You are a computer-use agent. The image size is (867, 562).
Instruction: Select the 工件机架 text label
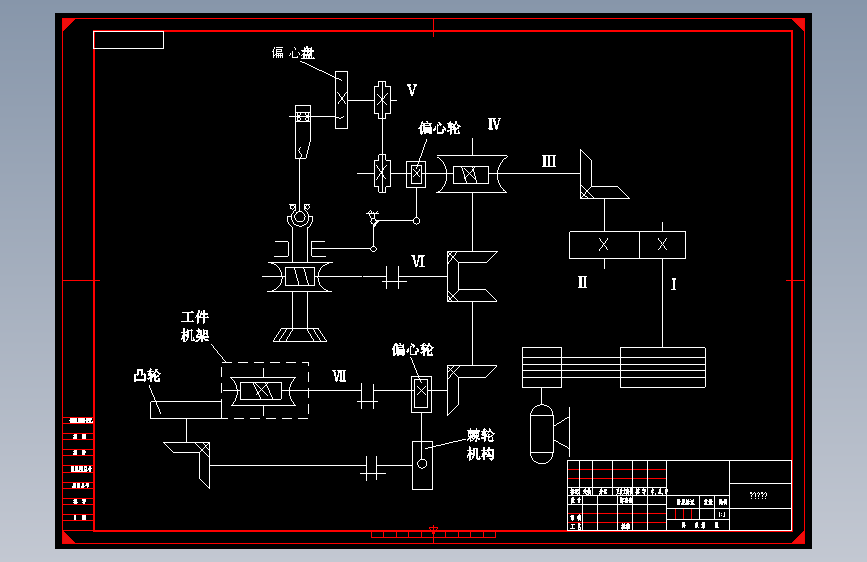point(195,326)
